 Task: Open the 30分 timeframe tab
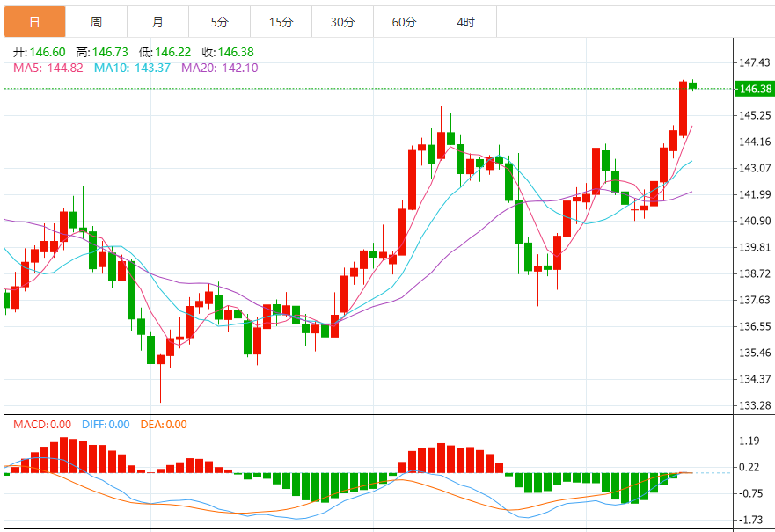pos(342,22)
